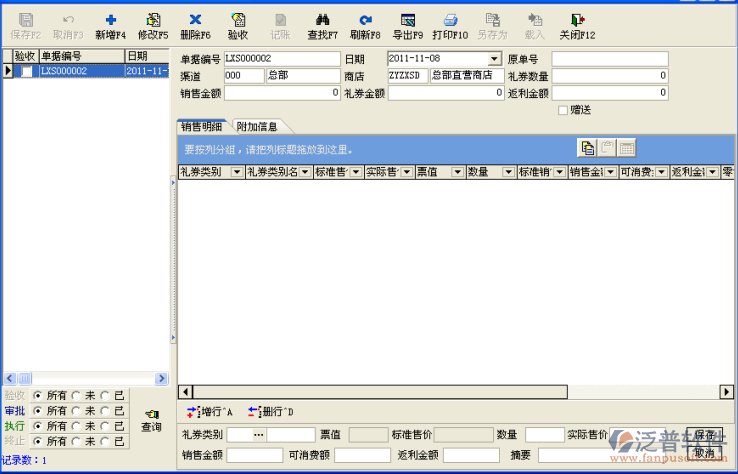
Task: Open 礼券类别 column filter dropdown
Action: pyautogui.click(x=237, y=172)
